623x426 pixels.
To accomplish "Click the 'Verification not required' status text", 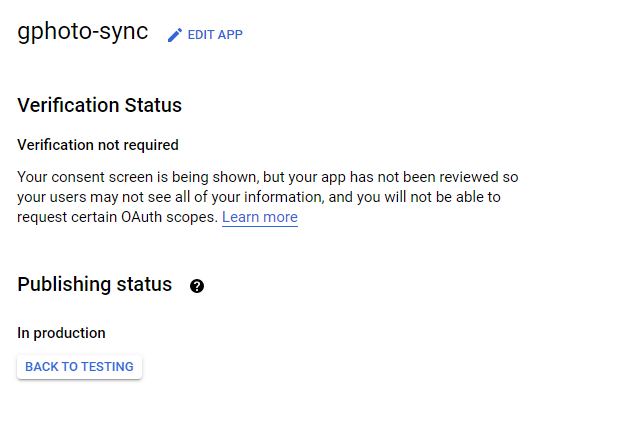I will [98, 145].
